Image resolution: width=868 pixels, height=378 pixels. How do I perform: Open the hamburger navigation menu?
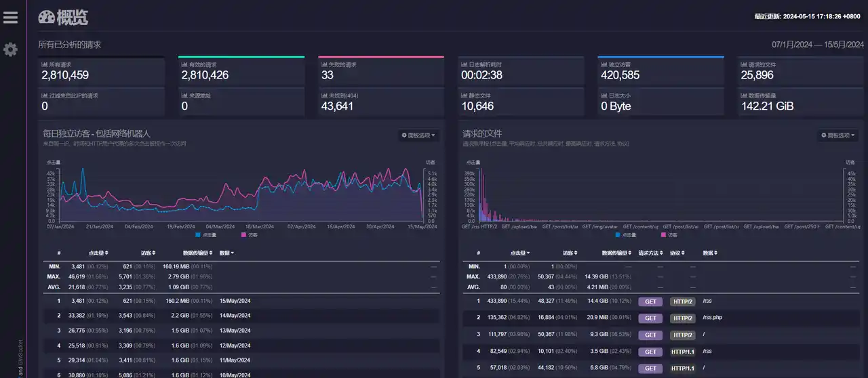(x=10, y=17)
